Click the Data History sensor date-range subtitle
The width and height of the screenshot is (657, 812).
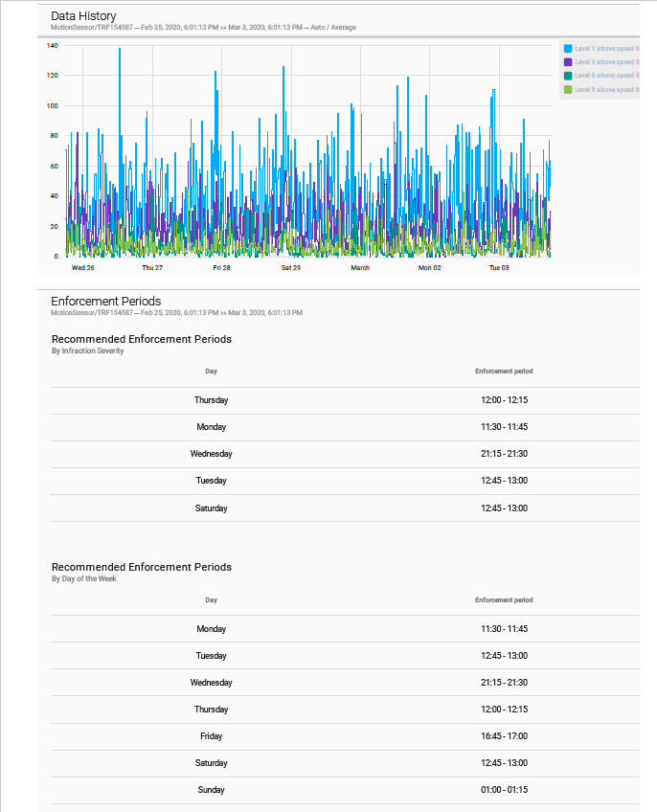203,28
